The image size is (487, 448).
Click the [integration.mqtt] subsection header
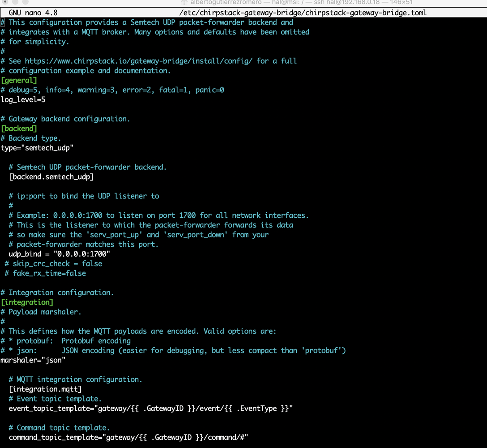click(x=45, y=389)
